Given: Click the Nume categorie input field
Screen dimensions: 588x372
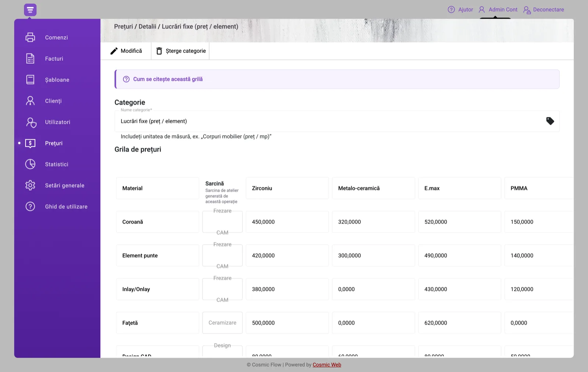Looking at the screenshot, I should click(337, 121).
